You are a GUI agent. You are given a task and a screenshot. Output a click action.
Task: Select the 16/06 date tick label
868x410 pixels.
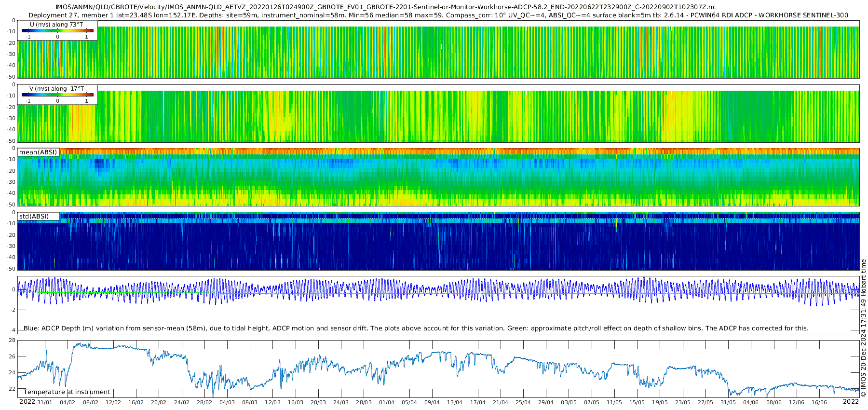pos(819,402)
